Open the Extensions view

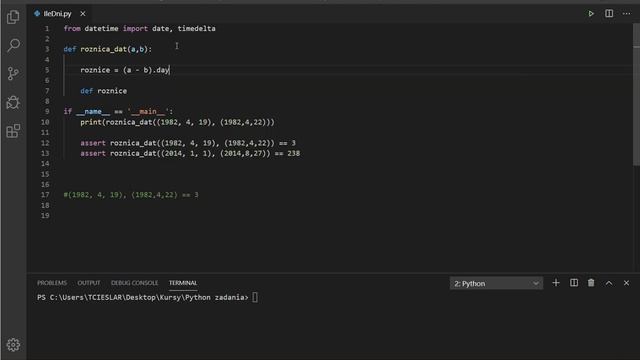pos(13,131)
